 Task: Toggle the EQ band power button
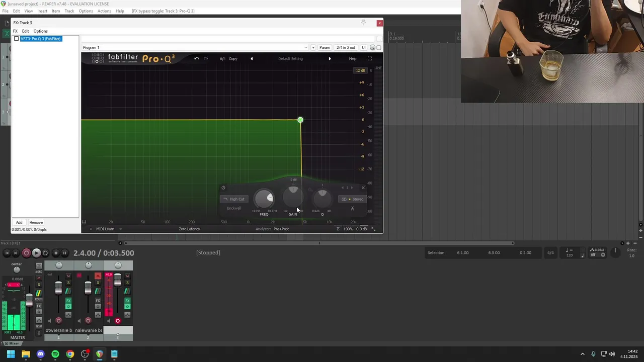pos(223,188)
